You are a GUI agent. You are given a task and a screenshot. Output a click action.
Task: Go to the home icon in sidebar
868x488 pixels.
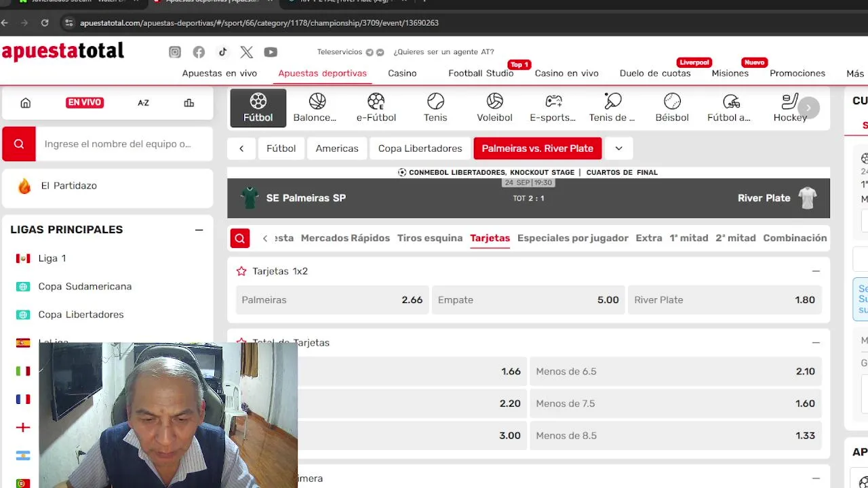point(26,103)
